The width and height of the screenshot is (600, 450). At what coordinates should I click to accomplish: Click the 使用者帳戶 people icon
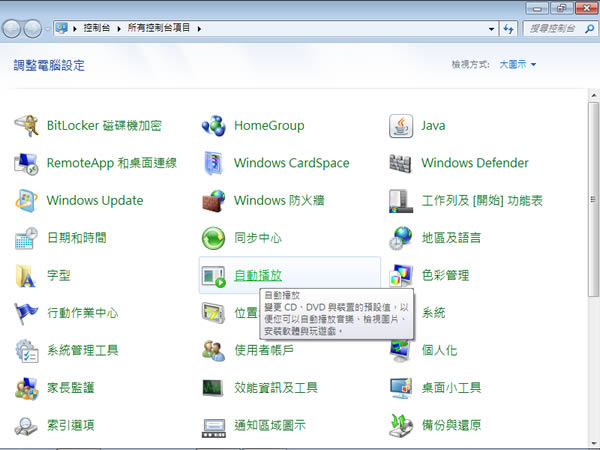click(x=214, y=351)
